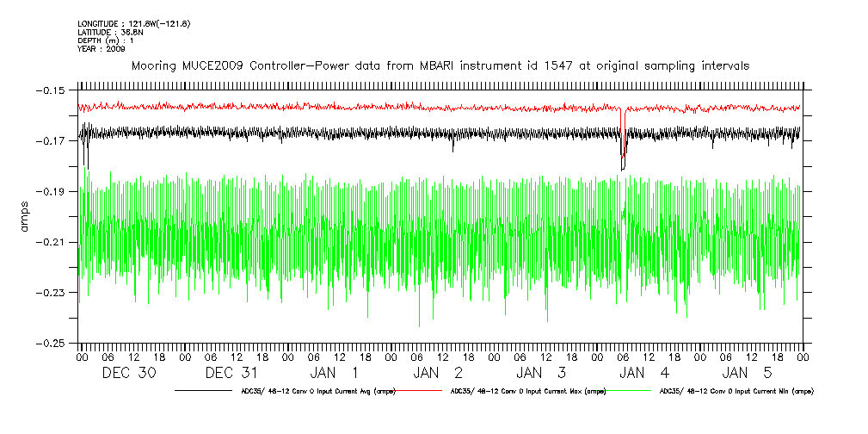Click the plot title text
The image size is (868, 434).
pos(440,65)
